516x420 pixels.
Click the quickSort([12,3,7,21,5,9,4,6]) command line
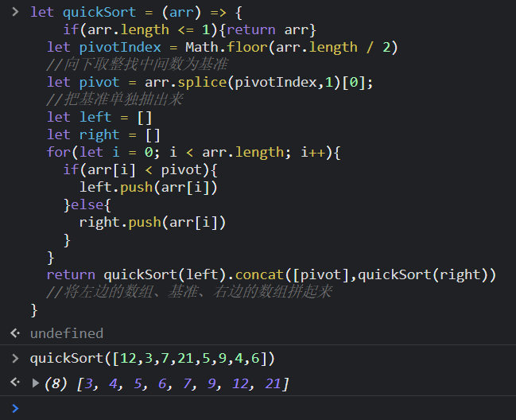(153, 359)
